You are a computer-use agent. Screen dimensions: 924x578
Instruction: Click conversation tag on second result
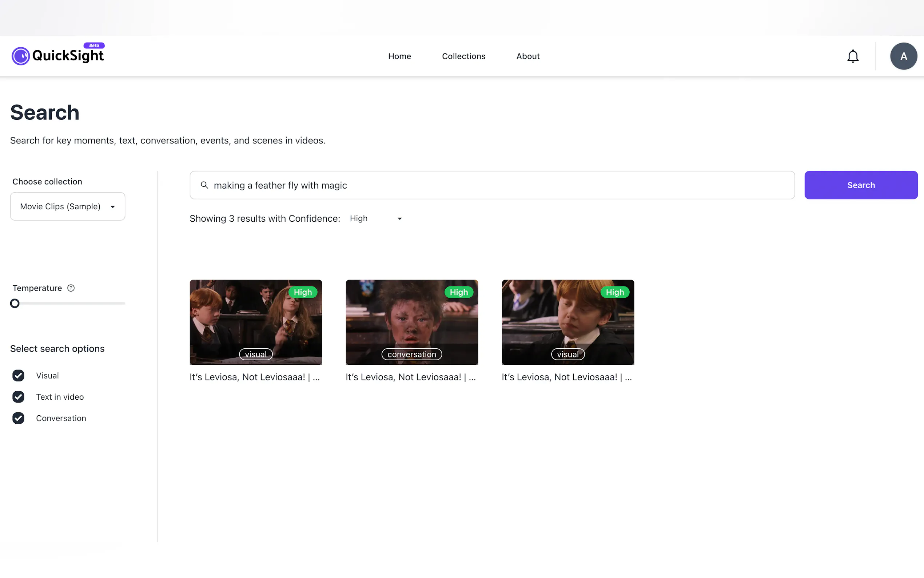pyautogui.click(x=411, y=355)
